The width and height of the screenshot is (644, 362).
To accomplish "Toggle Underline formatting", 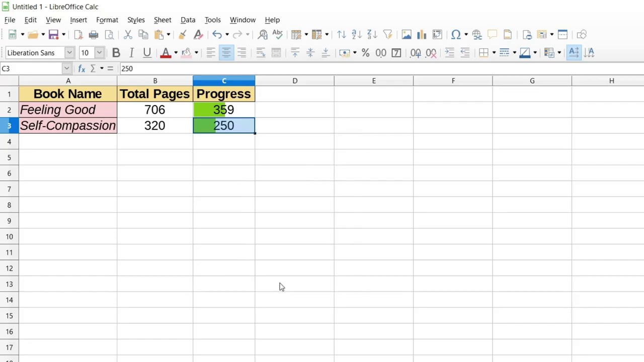I will [x=147, y=53].
